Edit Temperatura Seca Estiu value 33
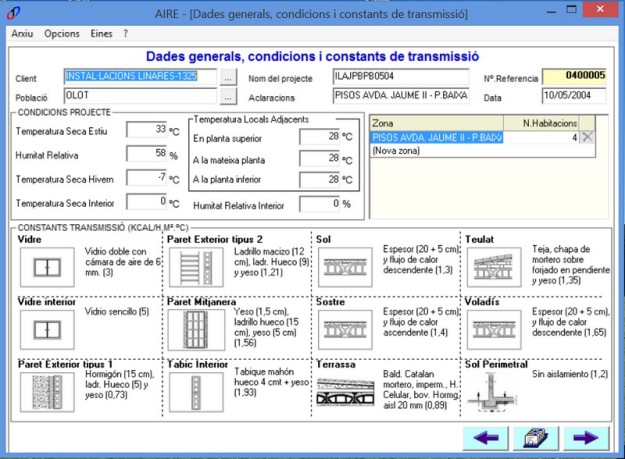 pos(147,130)
